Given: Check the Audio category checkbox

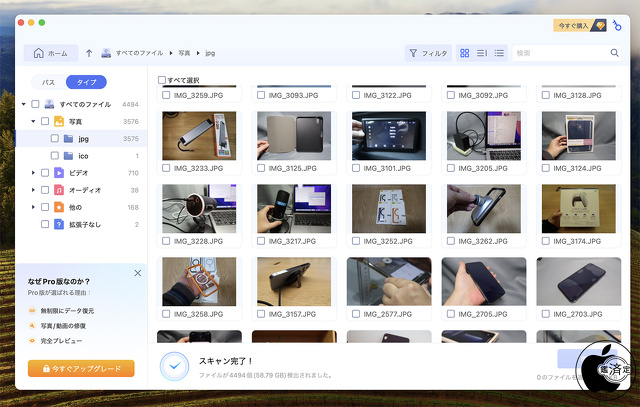Looking at the screenshot, I should tap(45, 190).
